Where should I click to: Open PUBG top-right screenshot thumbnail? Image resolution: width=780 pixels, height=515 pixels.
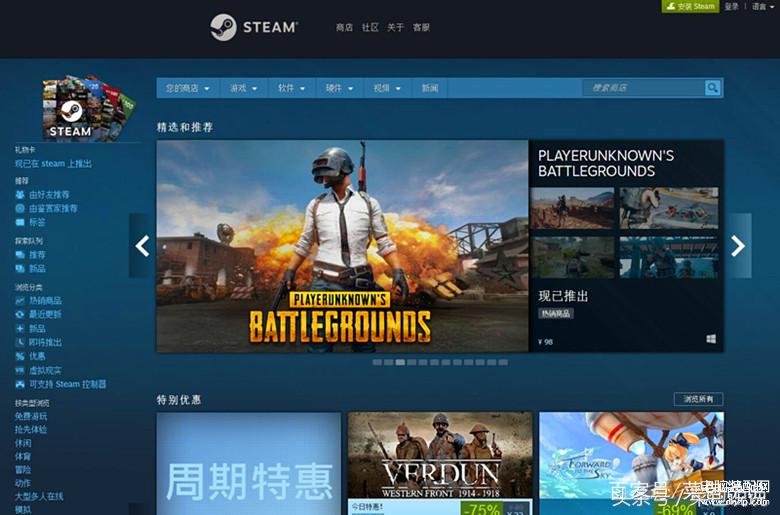669,208
